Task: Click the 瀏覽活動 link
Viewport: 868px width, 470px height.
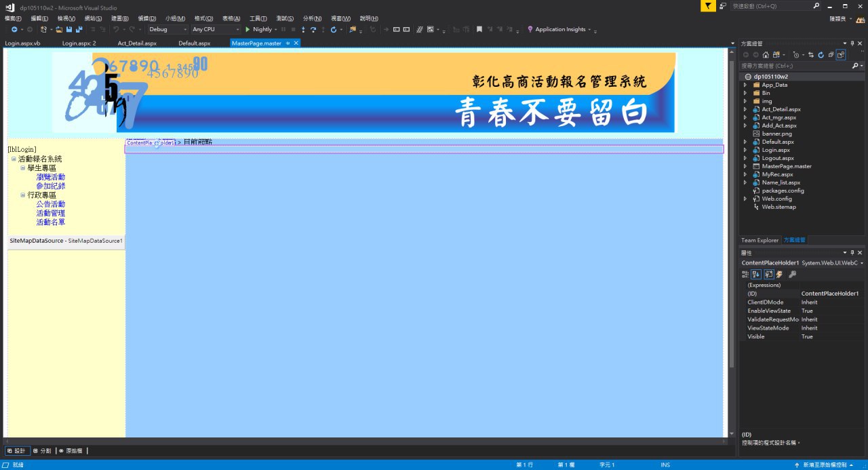Action: 51,177
